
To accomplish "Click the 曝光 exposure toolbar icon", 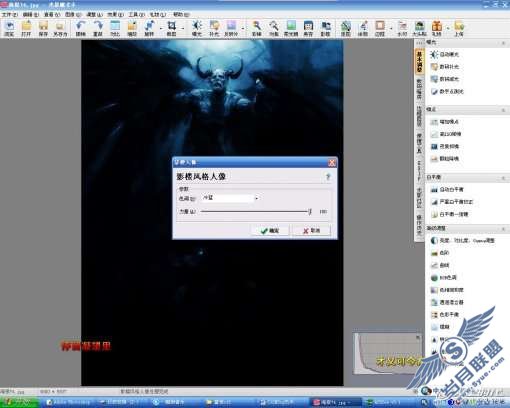I will (197, 28).
